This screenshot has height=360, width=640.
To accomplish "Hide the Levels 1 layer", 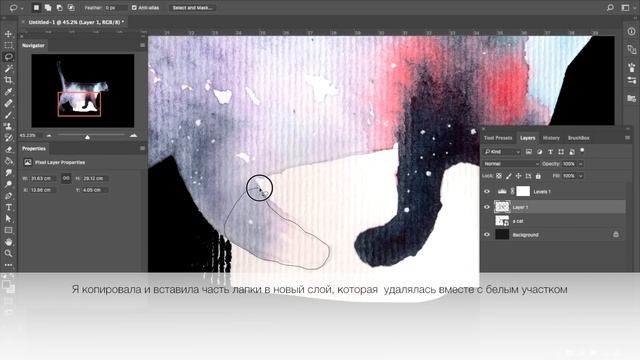I will tap(487, 191).
